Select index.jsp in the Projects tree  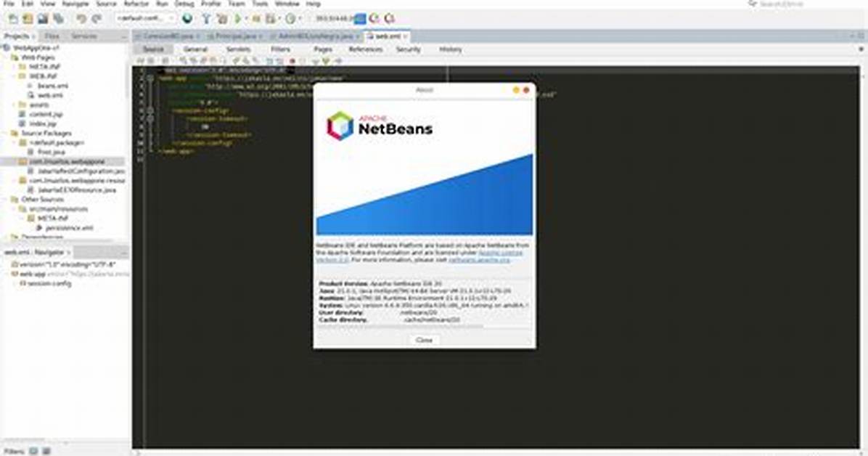43,123
